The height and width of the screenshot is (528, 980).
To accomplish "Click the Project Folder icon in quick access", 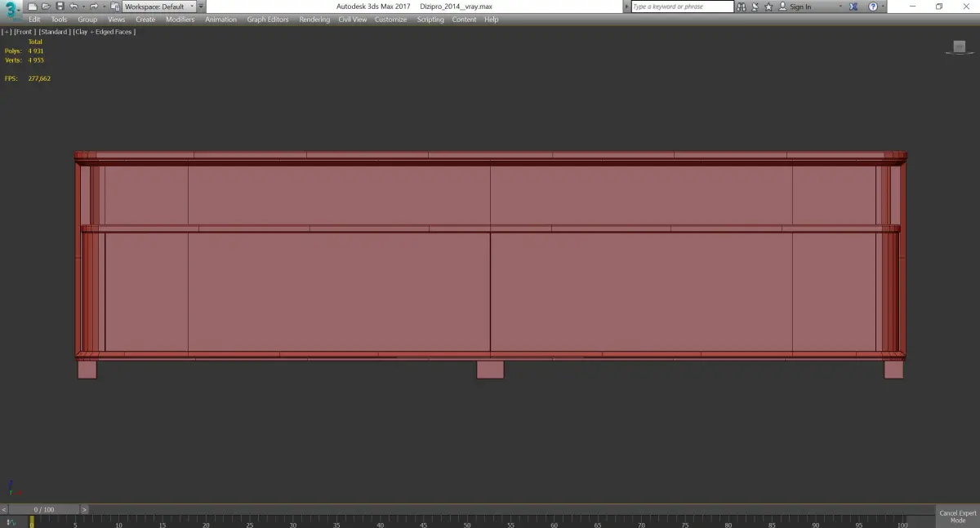I will tap(115, 7).
